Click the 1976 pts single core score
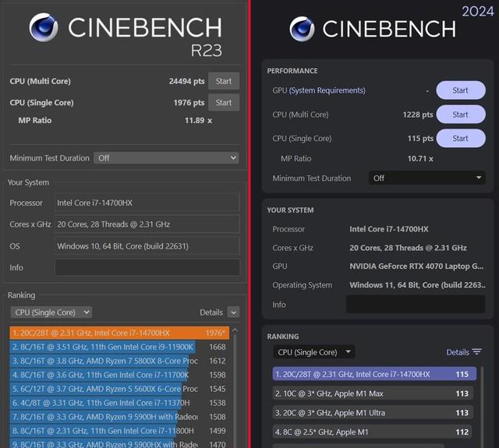 [x=189, y=103]
